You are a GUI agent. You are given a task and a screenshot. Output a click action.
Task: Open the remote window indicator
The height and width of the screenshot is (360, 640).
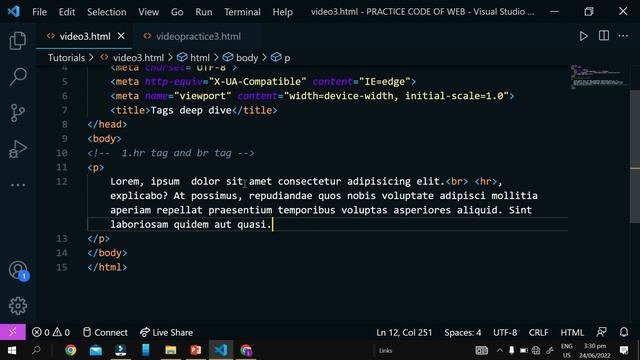point(13,332)
